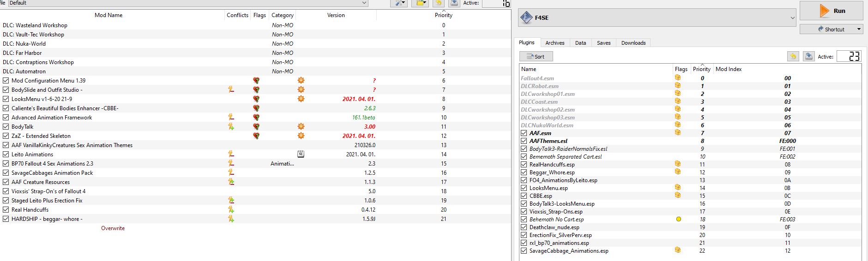Select DLC: Nuka-World row

tap(255, 44)
